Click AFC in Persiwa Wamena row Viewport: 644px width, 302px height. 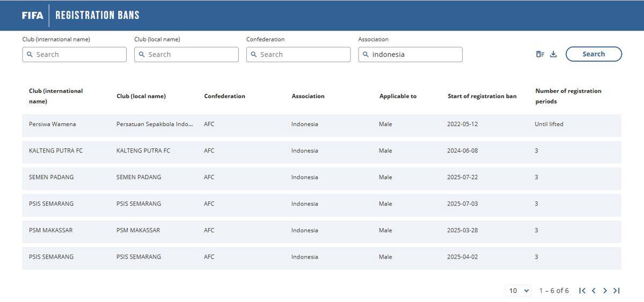pyautogui.click(x=209, y=124)
